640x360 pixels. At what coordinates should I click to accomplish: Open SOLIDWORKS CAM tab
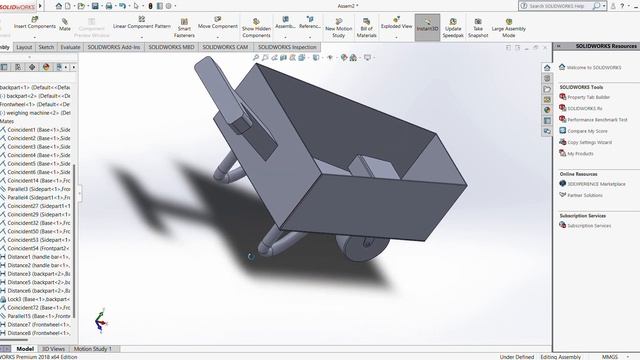pyautogui.click(x=225, y=47)
